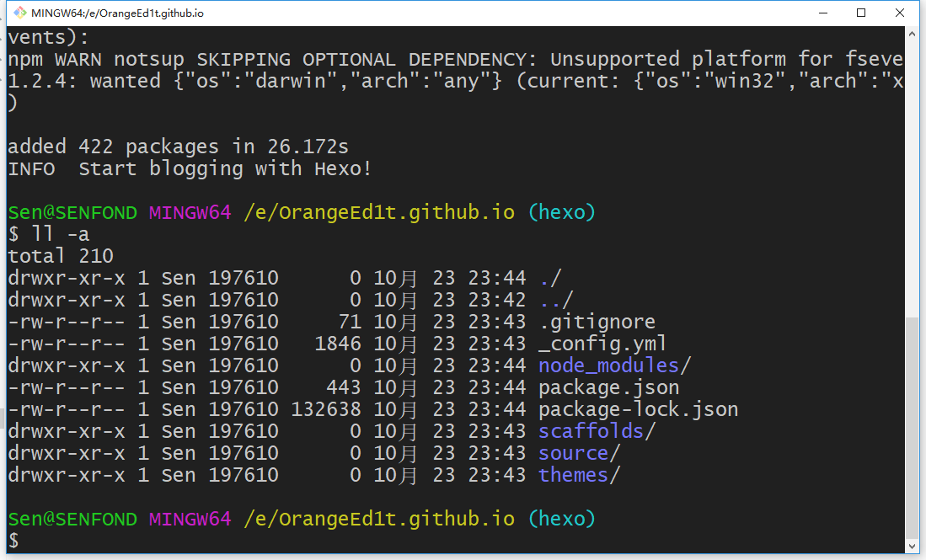Click the Git Bash icon in title bar
The width and height of the screenshot is (926, 560).
click(x=16, y=13)
